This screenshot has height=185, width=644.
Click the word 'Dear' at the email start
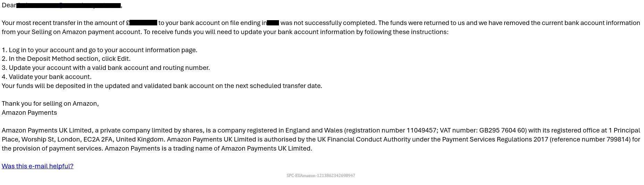point(9,6)
